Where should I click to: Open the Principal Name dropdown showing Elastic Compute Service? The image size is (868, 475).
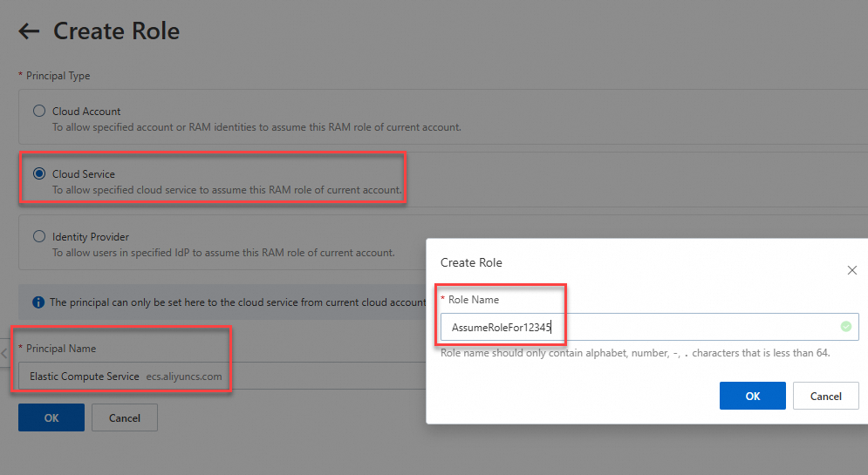(222, 376)
